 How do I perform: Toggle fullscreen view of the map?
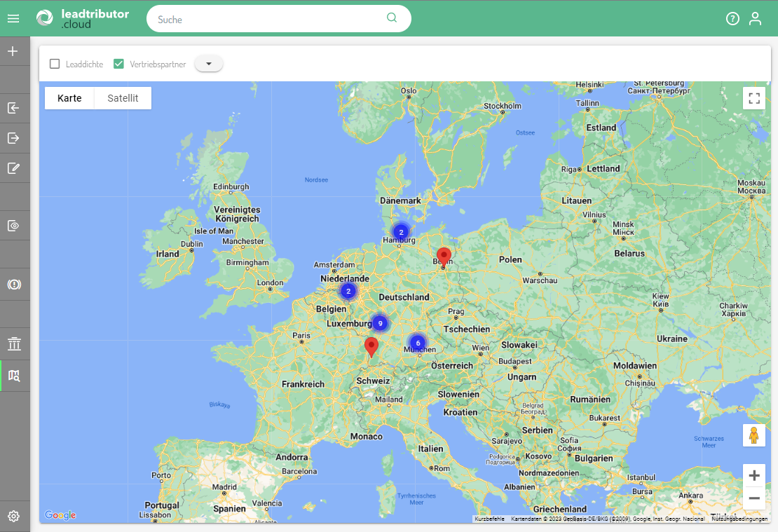(754, 98)
